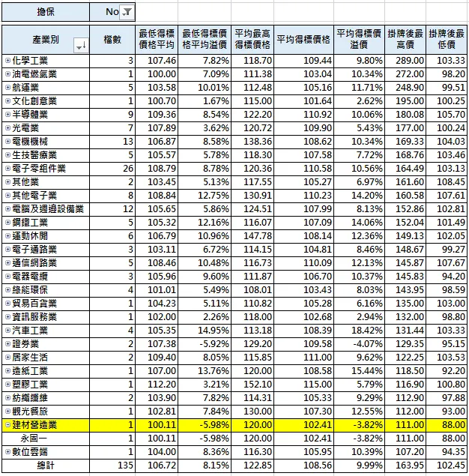Expand the 電器電纜 row
Image resolution: width=469 pixels, height=476 pixels.
8,277
